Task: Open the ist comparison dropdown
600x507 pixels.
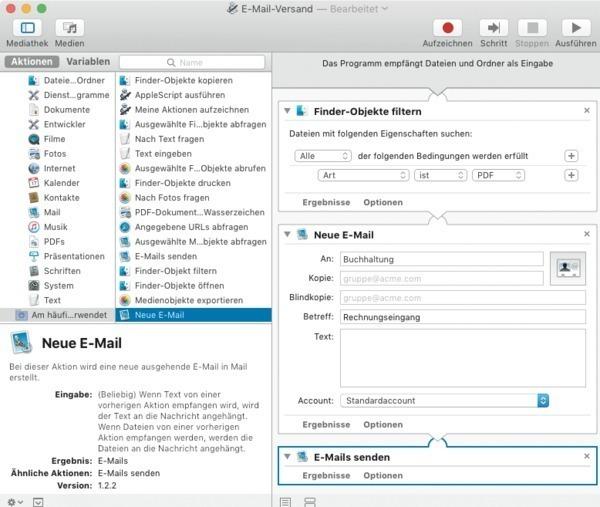Action: [x=440, y=175]
